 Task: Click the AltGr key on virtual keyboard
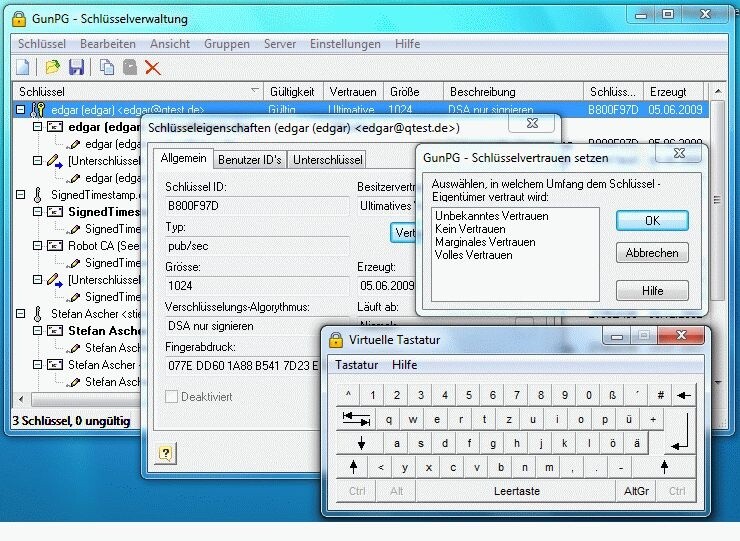click(x=636, y=491)
